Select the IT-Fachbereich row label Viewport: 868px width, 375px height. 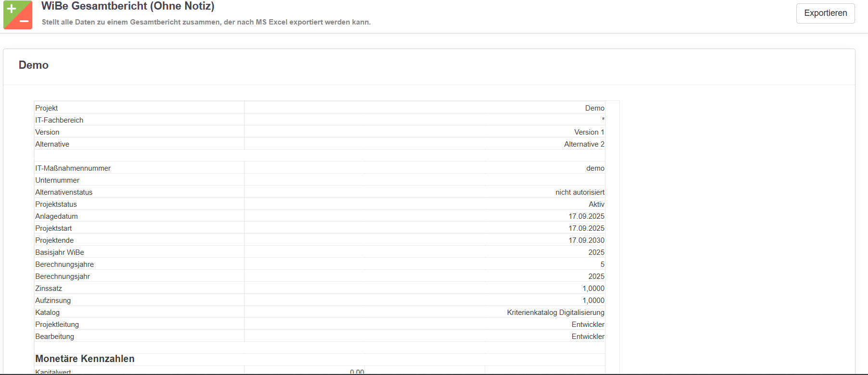point(59,120)
